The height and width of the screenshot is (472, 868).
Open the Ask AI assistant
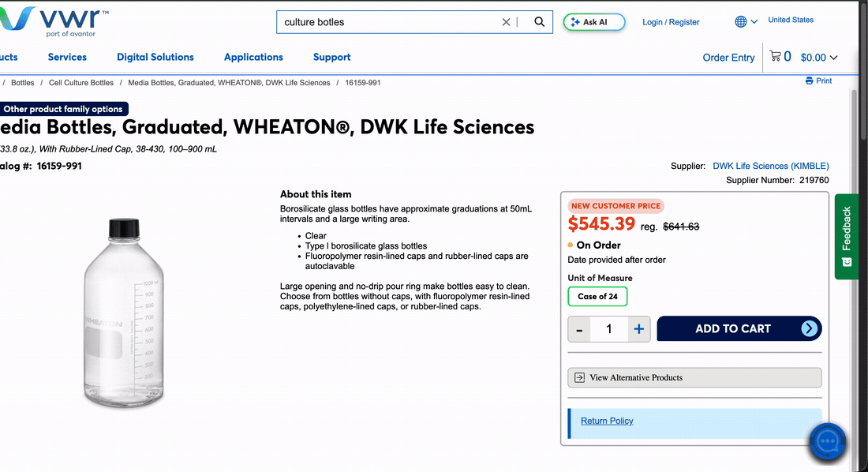594,22
